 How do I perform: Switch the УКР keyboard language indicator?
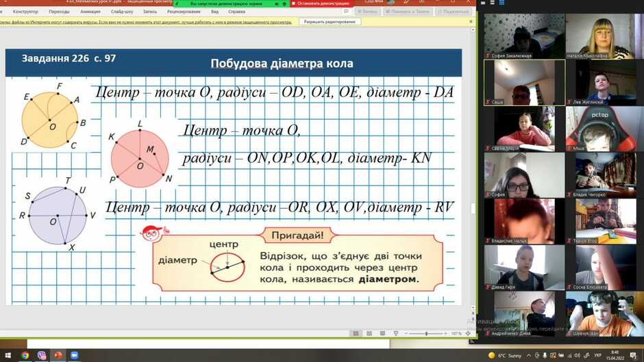[x=598, y=355]
